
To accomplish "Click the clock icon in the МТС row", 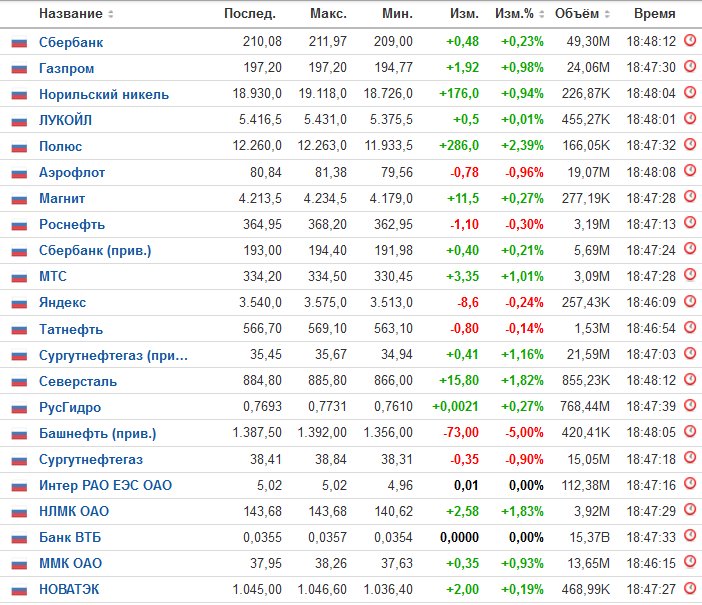I will pyautogui.click(x=690, y=275).
